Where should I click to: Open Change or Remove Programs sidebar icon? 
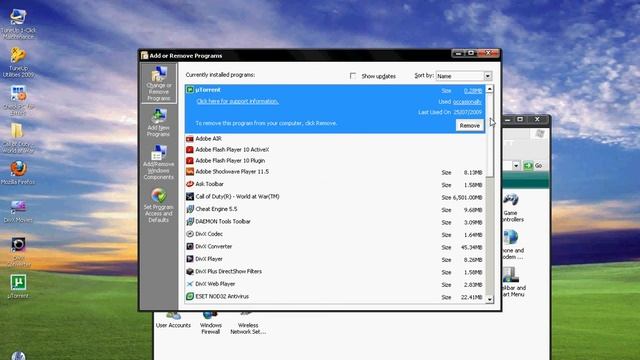(159, 83)
